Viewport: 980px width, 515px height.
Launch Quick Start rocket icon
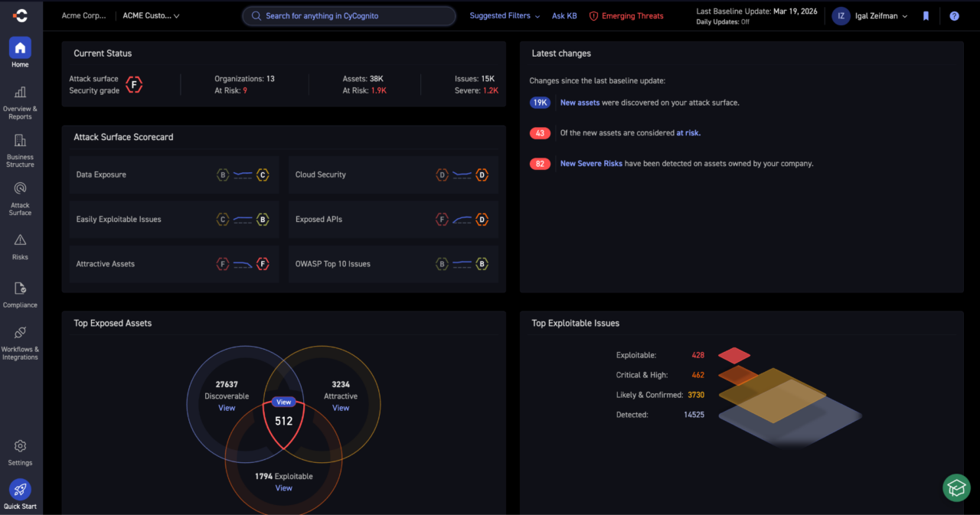pyautogui.click(x=20, y=490)
